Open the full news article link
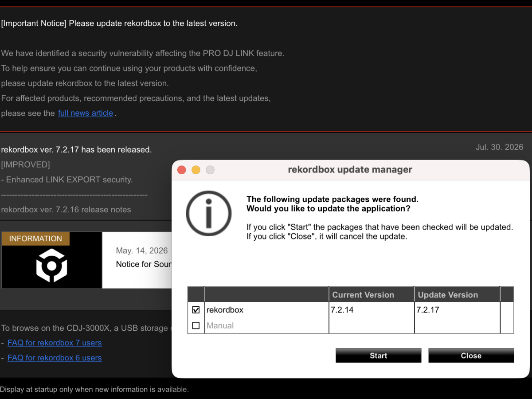 (x=86, y=113)
